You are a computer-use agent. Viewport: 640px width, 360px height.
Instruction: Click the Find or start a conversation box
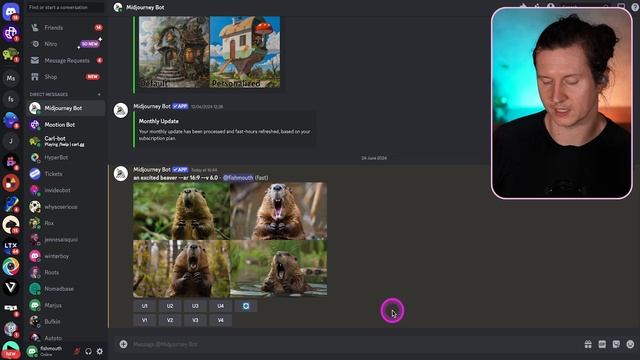click(x=65, y=7)
